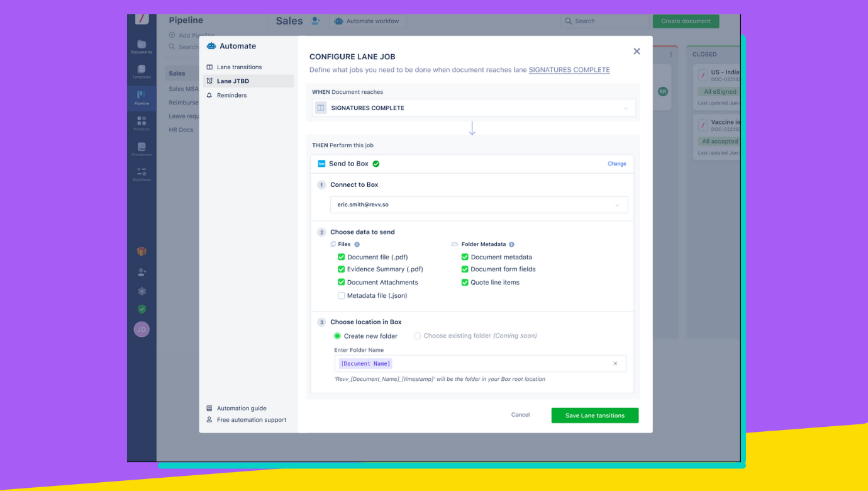The width and height of the screenshot is (868, 491).
Task: Open Workflows in the left sidebar
Action: (x=142, y=174)
